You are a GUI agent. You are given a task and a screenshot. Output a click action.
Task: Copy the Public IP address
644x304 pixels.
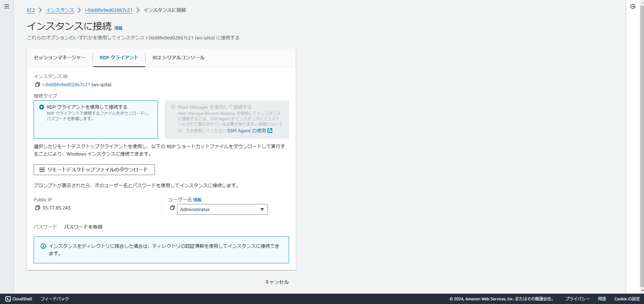(x=38, y=208)
